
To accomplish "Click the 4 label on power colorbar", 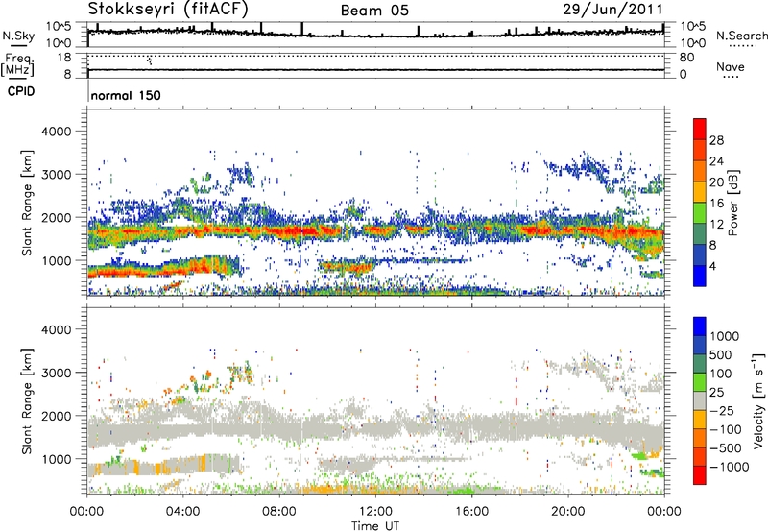I will click(712, 266).
